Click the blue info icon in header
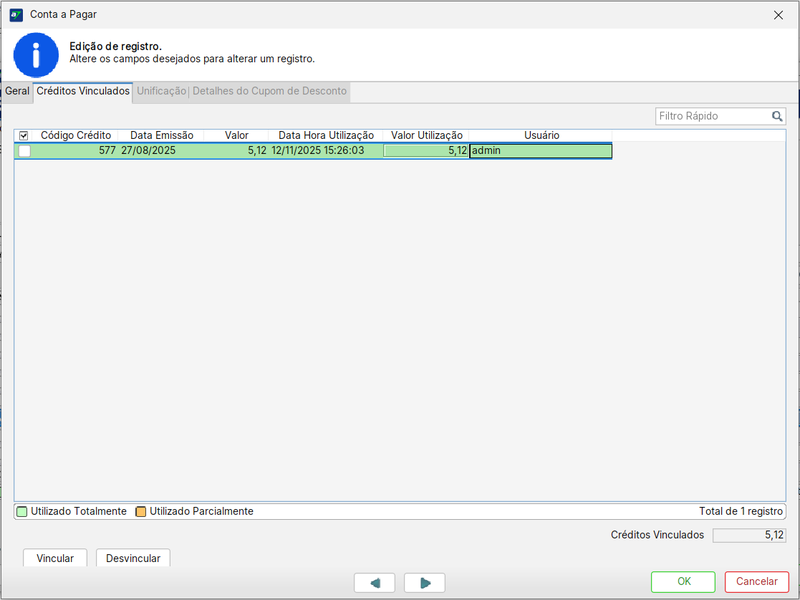 pos(36,55)
